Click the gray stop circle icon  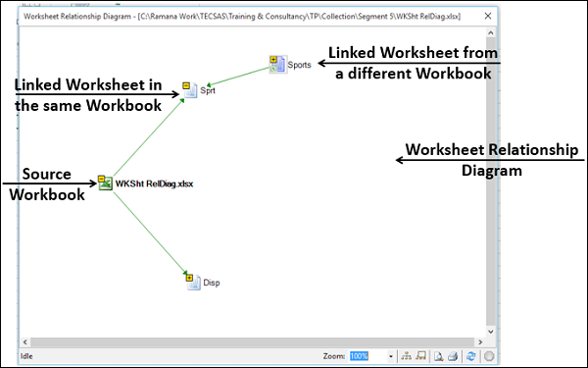[489, 355]
